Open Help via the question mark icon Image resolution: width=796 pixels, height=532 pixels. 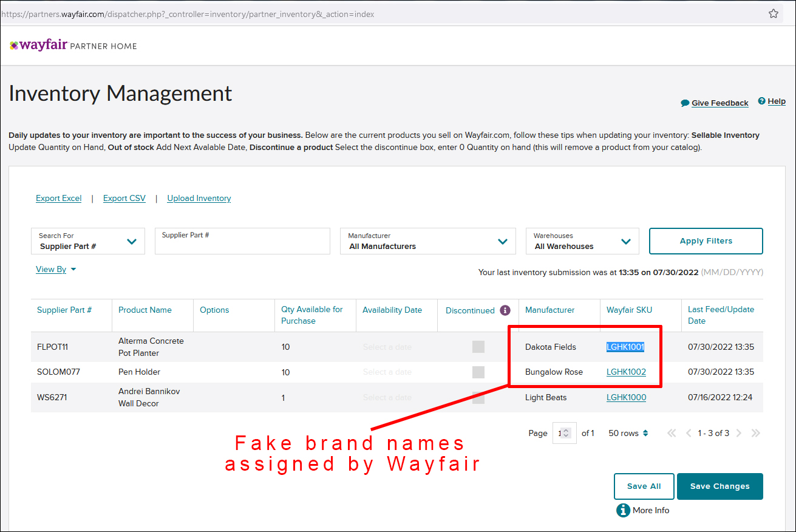pyautogui.click(x=763, y=101)
